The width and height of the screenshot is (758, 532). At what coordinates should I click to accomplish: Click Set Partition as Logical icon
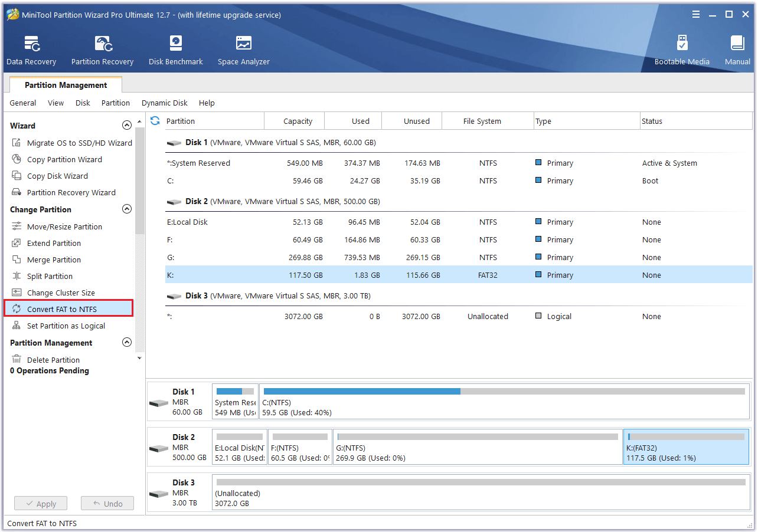(17, 326)
